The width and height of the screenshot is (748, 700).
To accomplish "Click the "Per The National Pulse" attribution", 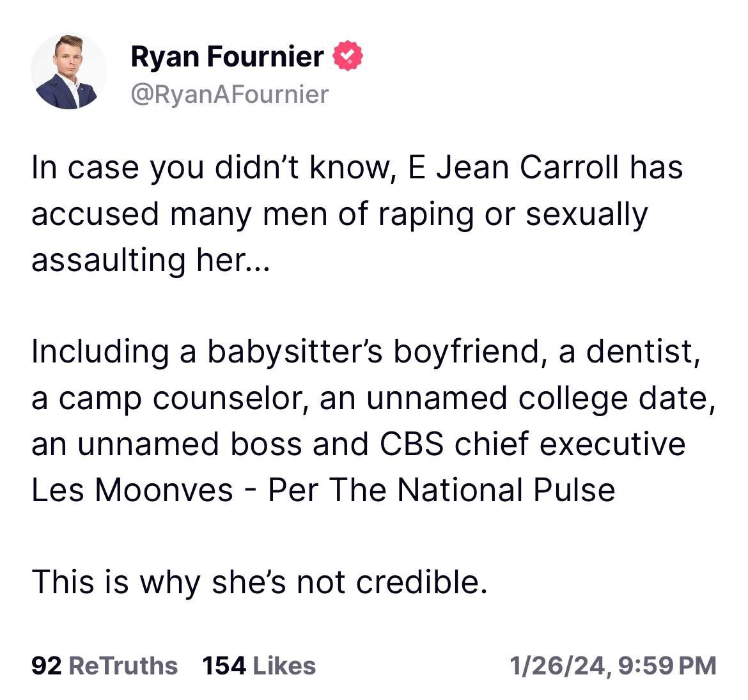I will [x=441, y=490].
